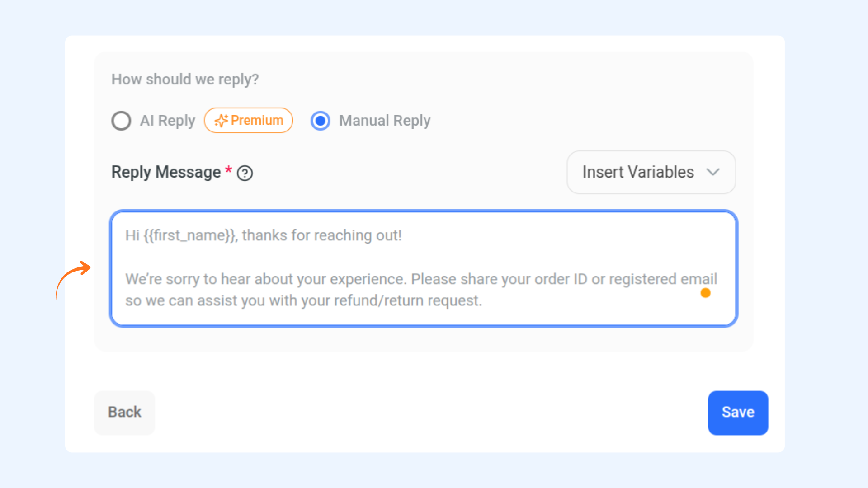Click inside the Reply Message text area
Viewport: 868px width, 488px height.
pyautogui.click(x=424, y=268)
